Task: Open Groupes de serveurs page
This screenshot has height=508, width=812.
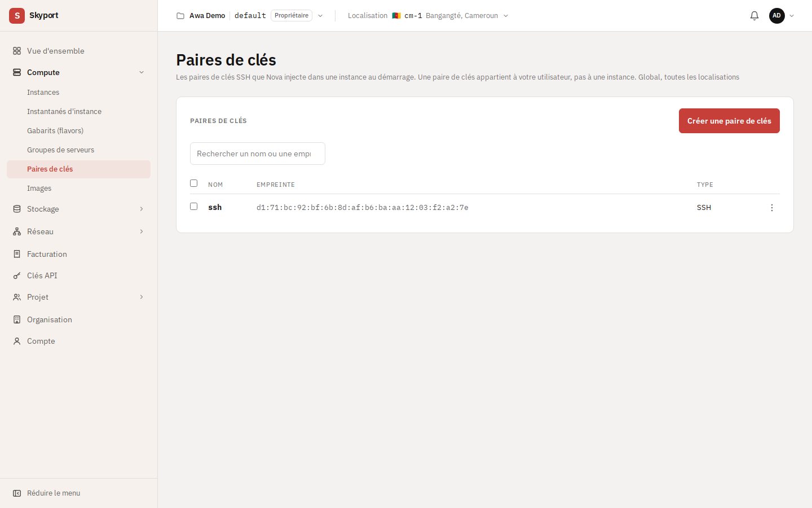Action: click(60, 150)
